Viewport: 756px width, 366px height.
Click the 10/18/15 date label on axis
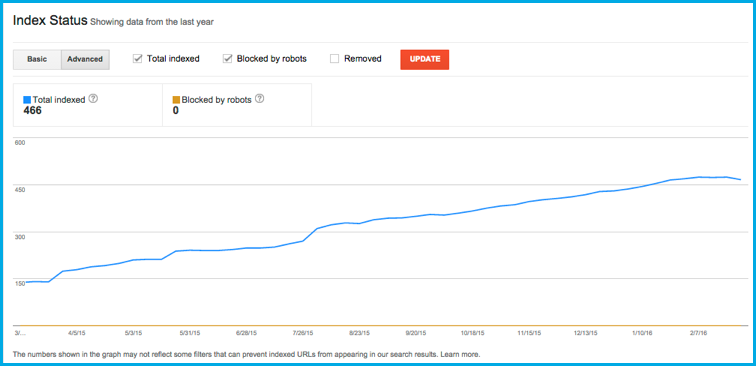tap(472, 333)
